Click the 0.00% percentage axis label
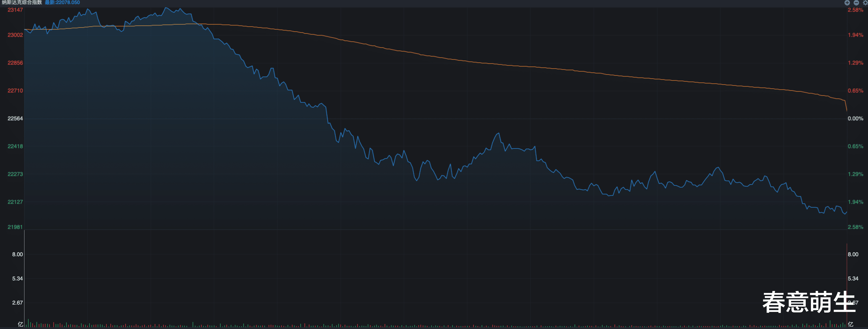868x329 pixels. tap(855, 119)
